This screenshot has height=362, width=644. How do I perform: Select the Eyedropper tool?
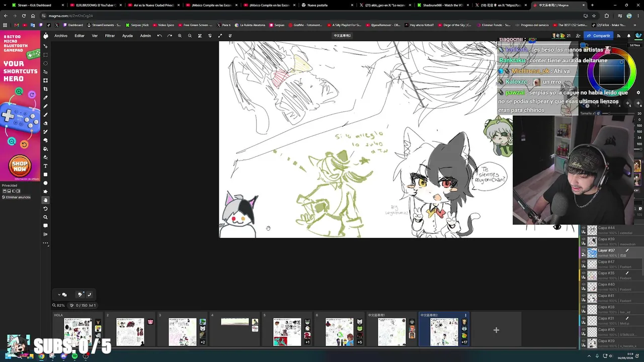click(45, 98)
